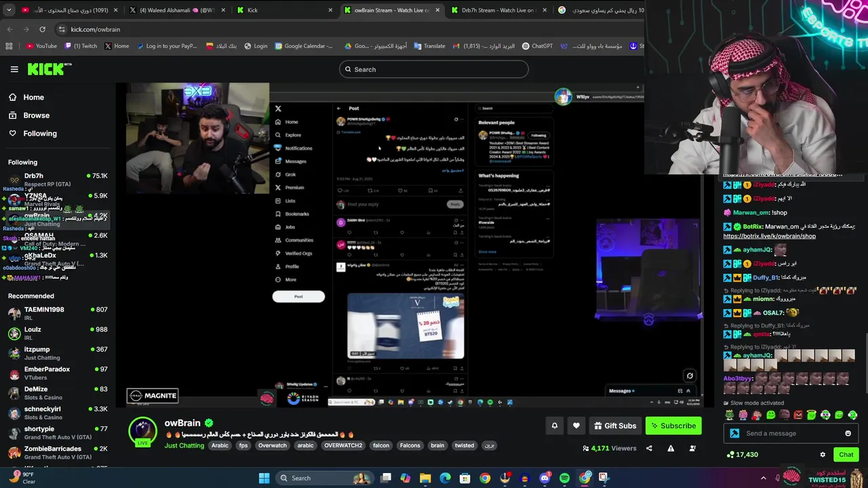The image size is (868, 488).
Task: Open the Translate bookmark
Action: 429,46
